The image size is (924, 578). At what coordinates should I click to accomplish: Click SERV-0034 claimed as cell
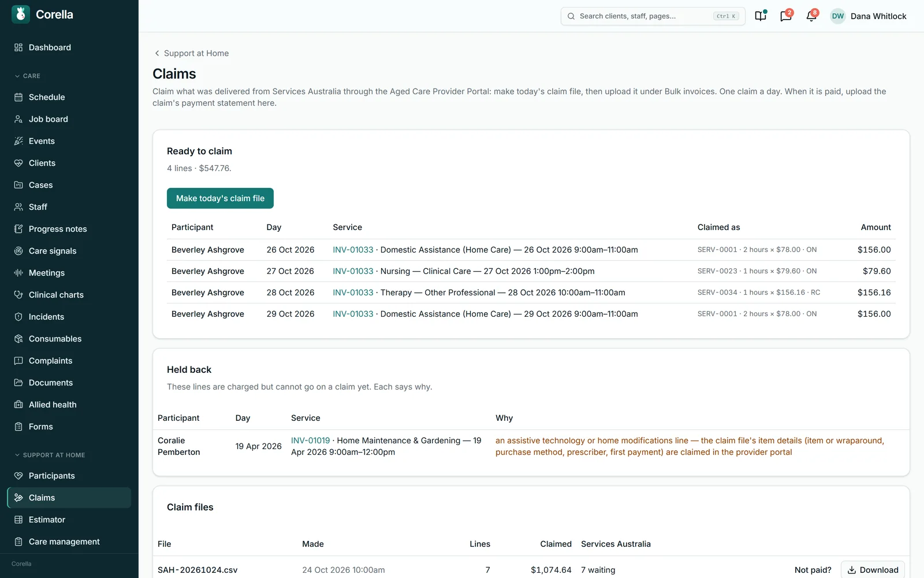tap(759, 292)
